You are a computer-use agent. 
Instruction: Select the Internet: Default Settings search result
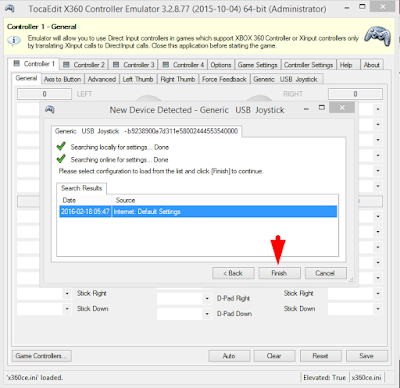tap(198, 212)
